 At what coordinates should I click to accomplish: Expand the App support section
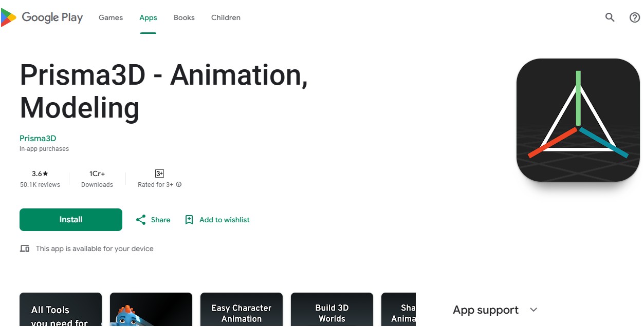pos(533,310)
